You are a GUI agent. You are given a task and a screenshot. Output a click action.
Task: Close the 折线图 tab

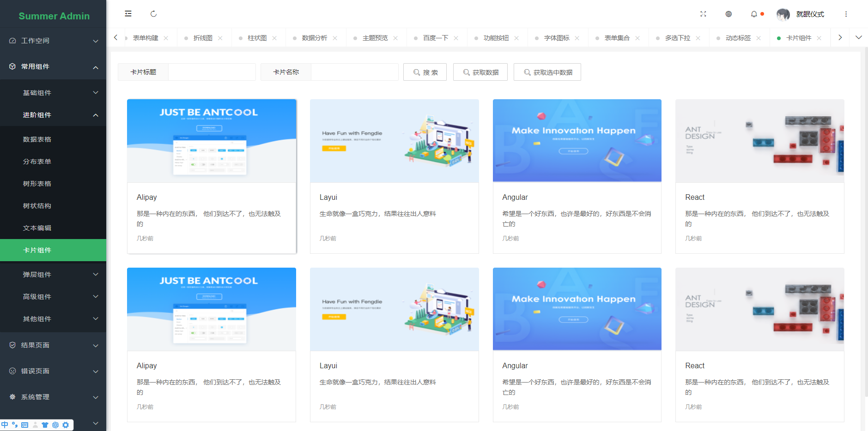220,38
